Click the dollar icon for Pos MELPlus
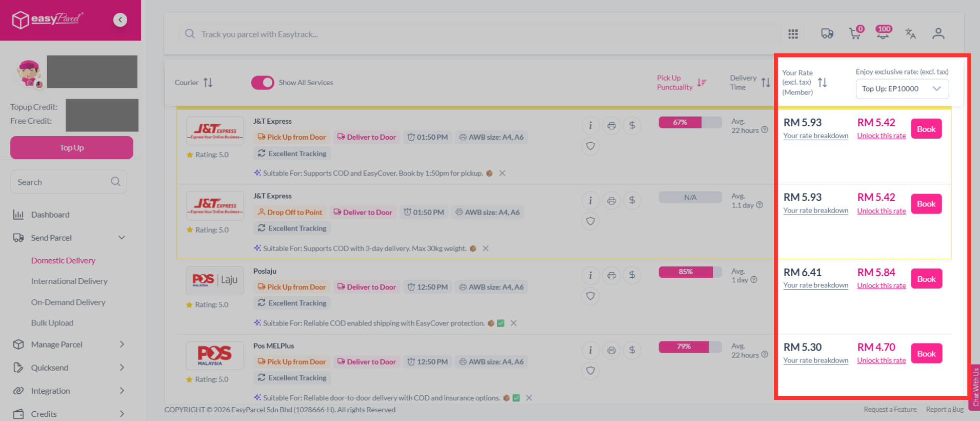Image resolution: width=980 pixels, height=421 pixels. pyautogui.click(x=632, y=350)
